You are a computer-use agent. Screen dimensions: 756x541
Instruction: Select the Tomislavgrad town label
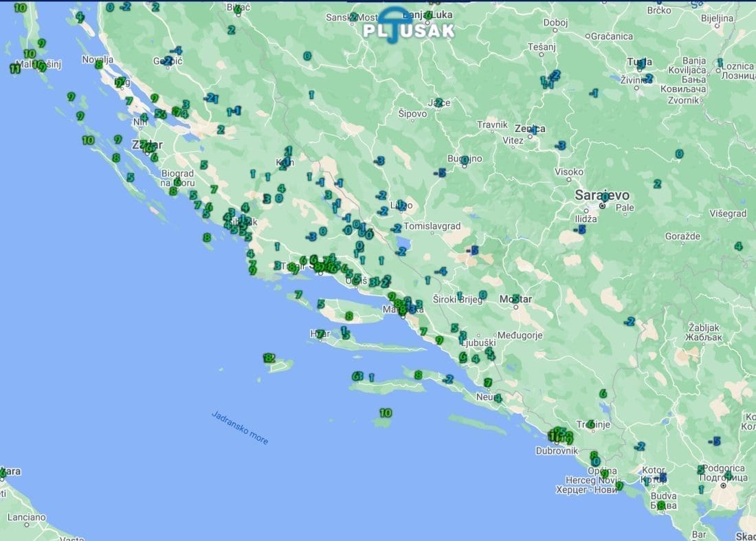click(432, 226)
